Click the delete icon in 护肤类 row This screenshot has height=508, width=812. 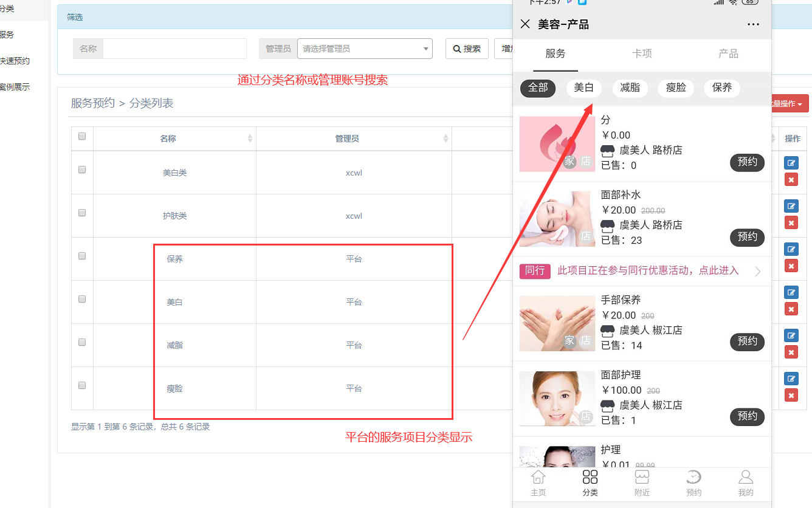point(791,223)
